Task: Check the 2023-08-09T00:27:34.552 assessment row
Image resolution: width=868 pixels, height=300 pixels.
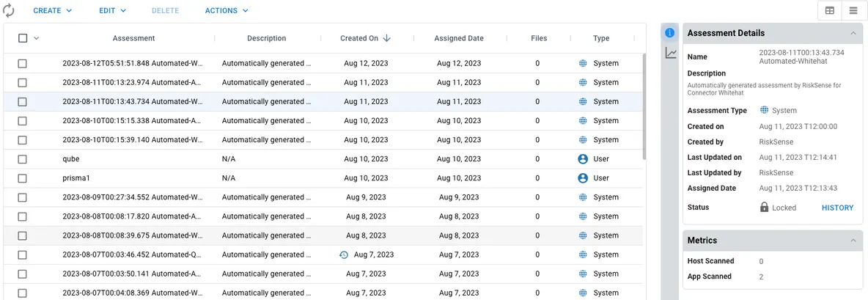Action: pos(22,197)
